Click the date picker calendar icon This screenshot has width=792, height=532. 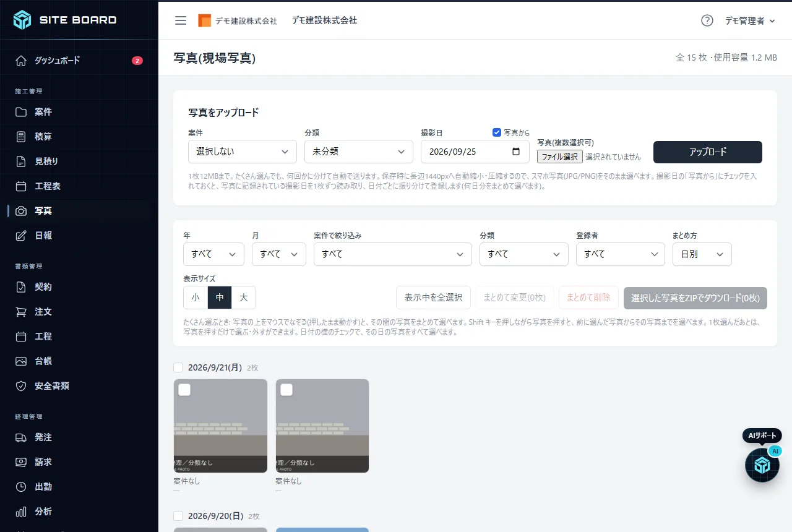tap(516, 152)
